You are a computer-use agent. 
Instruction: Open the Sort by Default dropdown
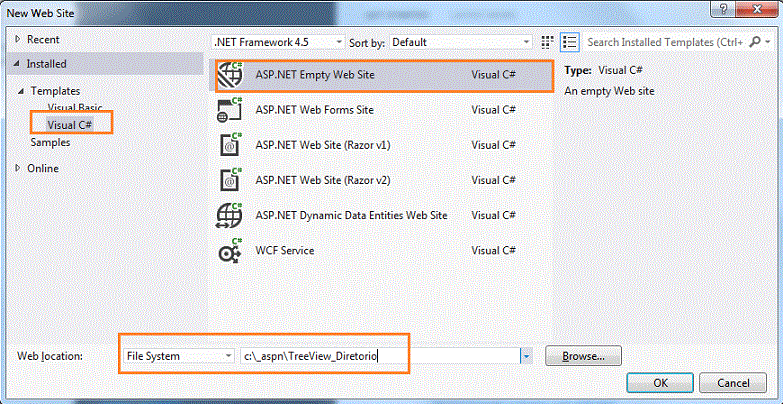pos(460,42)
